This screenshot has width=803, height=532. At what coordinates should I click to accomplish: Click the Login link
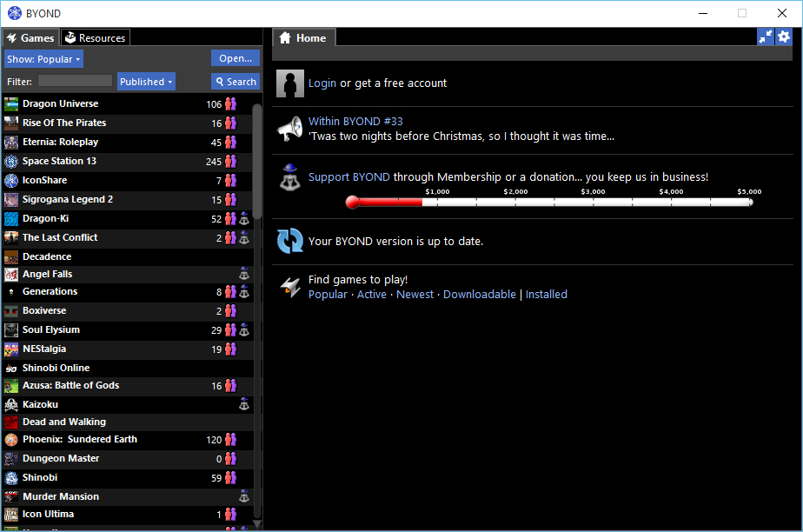322,83
